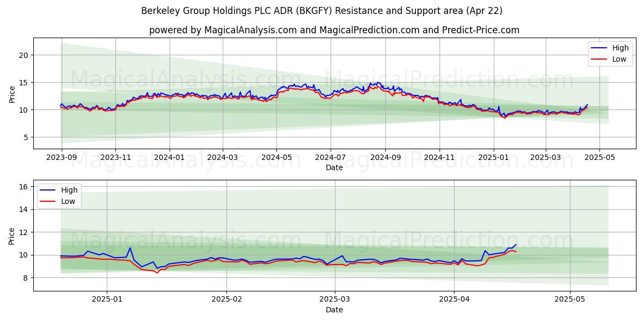This screenshot has height=322, width=644.
Task: Click the '2024-05' tick label
Action: click(276, 157)
